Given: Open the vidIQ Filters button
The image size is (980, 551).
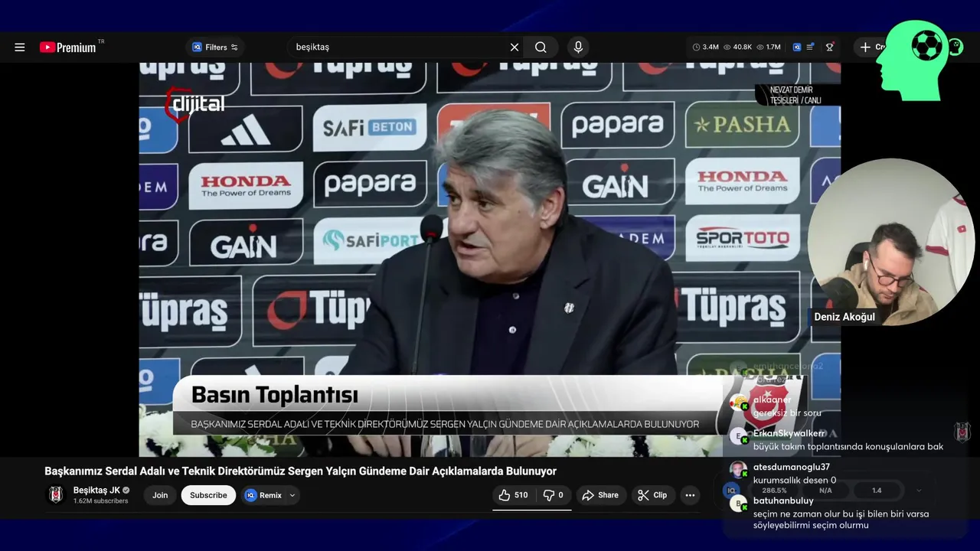Looking at the screenshot, I should tap(214, 47).
